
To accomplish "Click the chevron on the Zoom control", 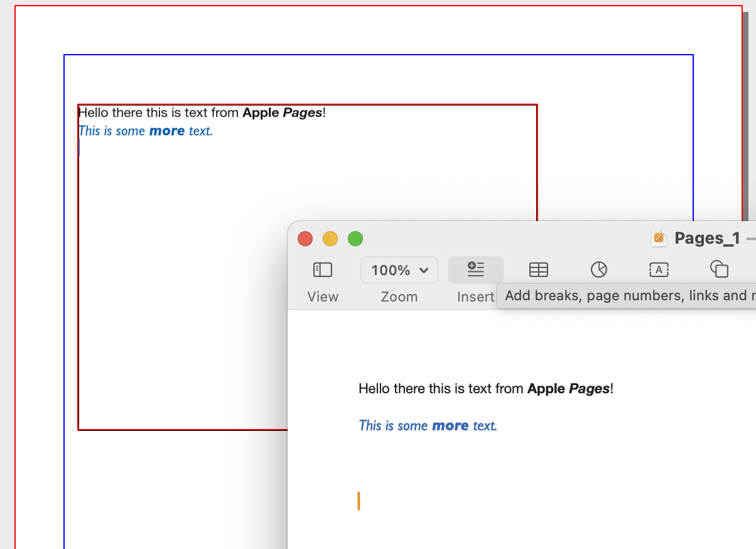I will [424, 271].
